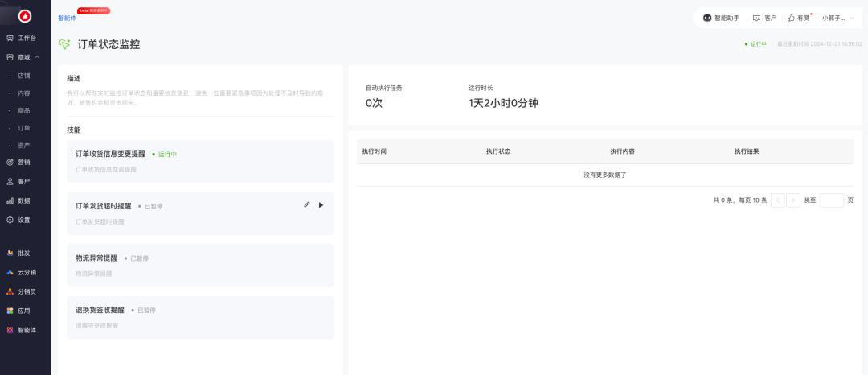This screenshot has width=868, height=375.
Task: Open 云分销 in the left sidebar
Action: coord(27,272)
